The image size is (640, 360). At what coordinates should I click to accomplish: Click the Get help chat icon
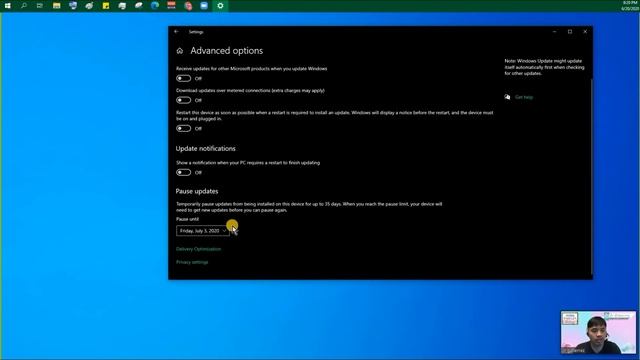point(507,97)
